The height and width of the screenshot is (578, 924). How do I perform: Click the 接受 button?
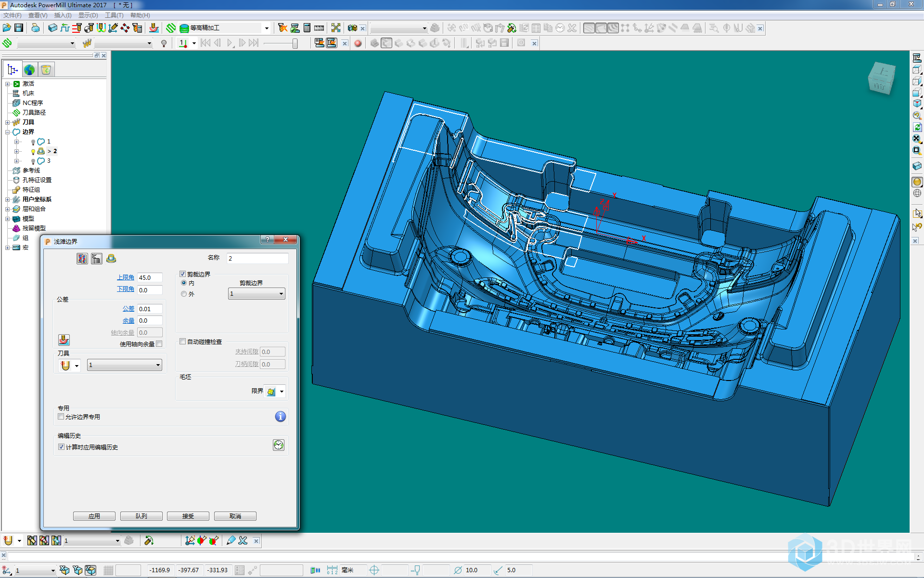(x=188, y=516)
